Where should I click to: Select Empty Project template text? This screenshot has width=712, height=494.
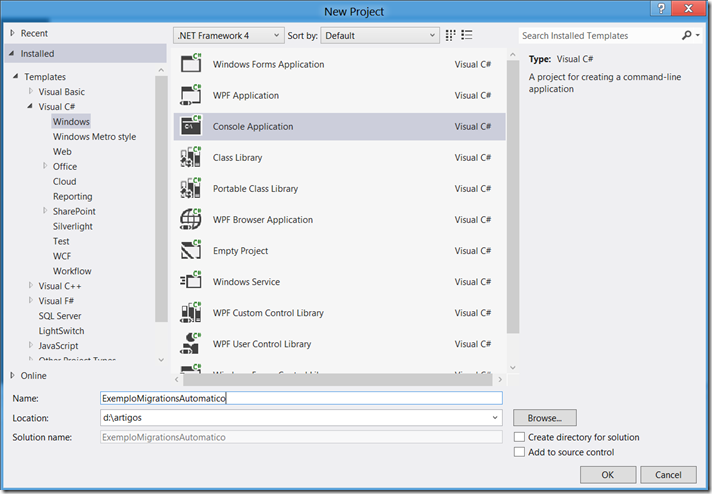(241, 251)
